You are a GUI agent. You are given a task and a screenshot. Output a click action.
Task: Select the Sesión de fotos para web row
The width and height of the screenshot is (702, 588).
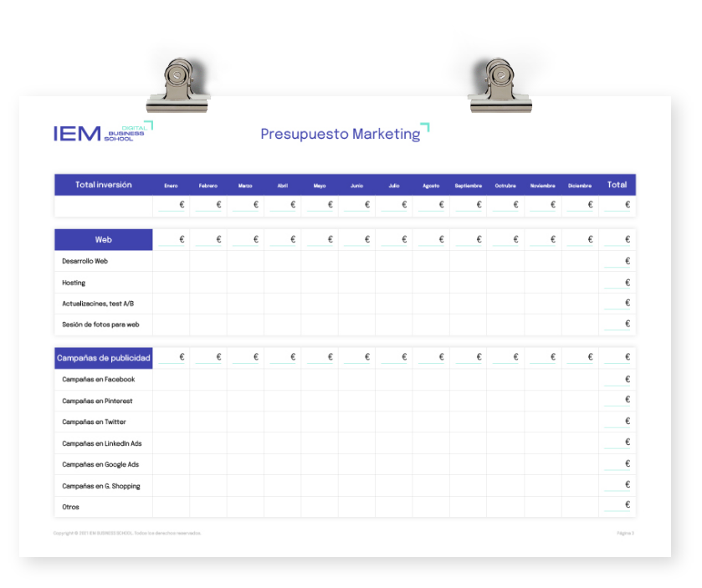pyautogui.click(x=100, y=325)
